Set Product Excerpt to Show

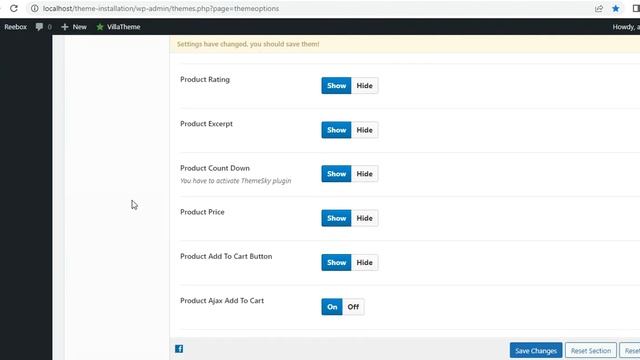tap(336, 130)
